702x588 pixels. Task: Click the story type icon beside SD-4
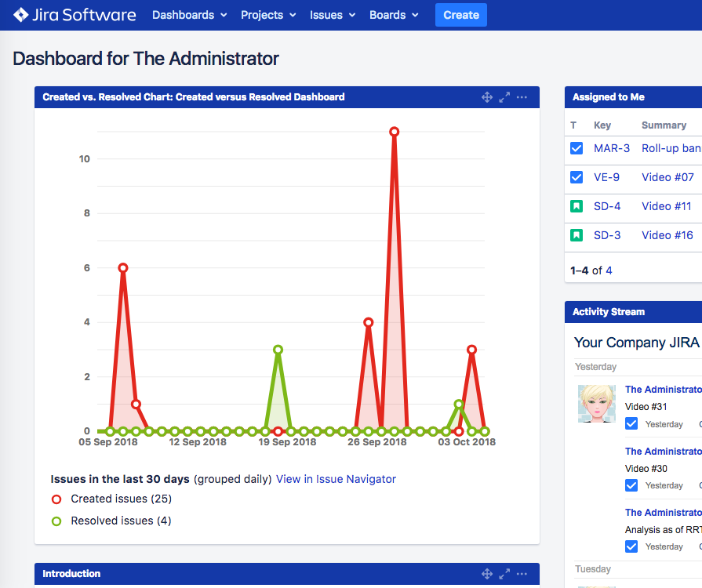(x=577, y=205)
